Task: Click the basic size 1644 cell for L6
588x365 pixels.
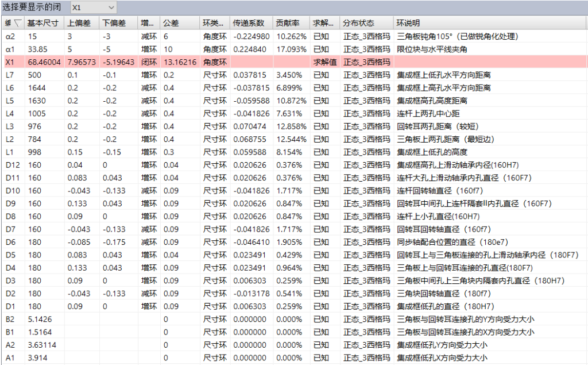Action: click(37, 88)
